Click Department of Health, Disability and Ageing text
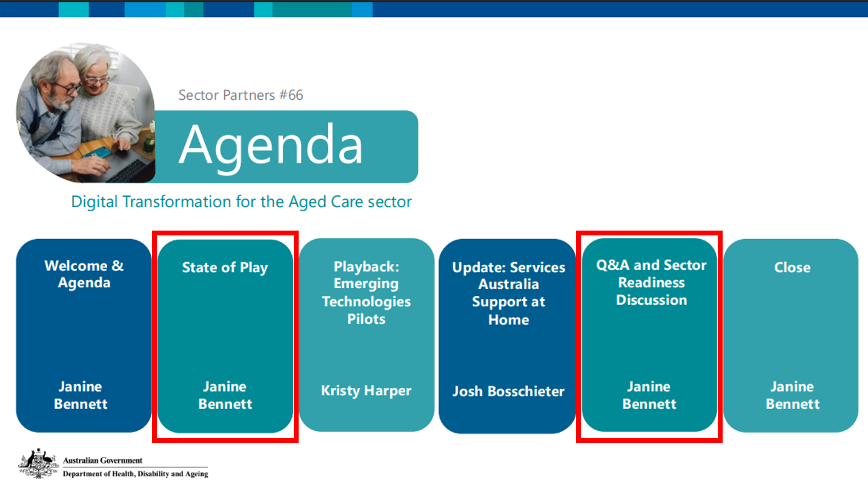The image size is (868, 489). click(x=136, y=474)
